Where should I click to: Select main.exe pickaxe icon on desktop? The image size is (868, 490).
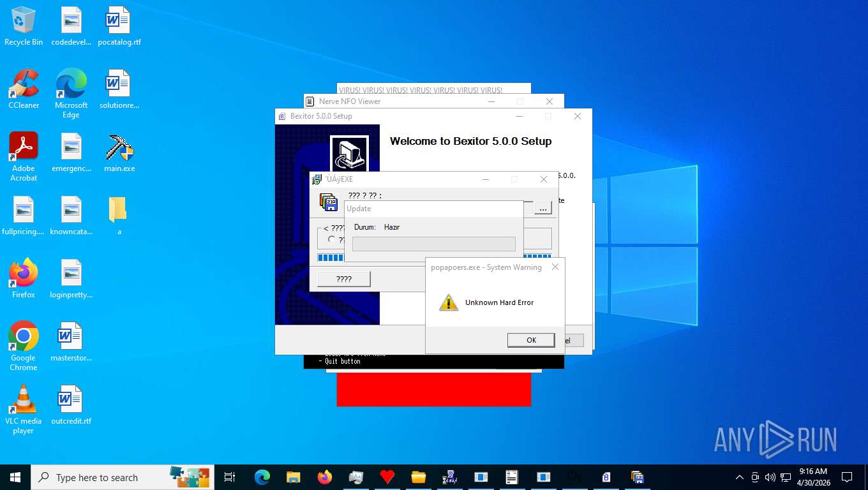point(119,152)
